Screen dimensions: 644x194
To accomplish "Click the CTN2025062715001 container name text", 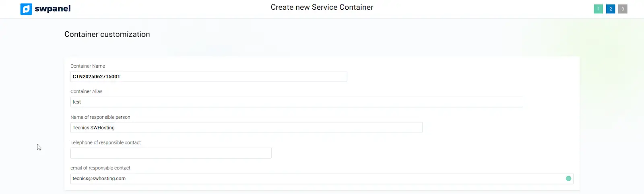I will coord(96,76).
